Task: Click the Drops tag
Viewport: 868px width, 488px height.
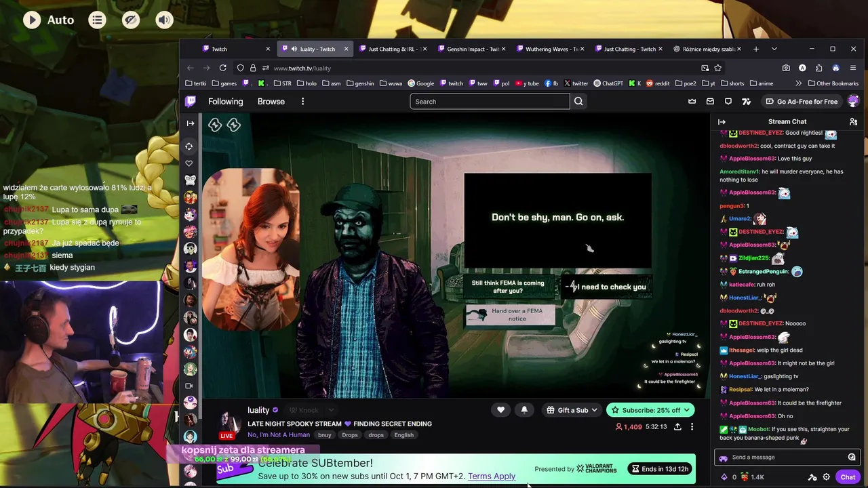Action: (350, 435)
